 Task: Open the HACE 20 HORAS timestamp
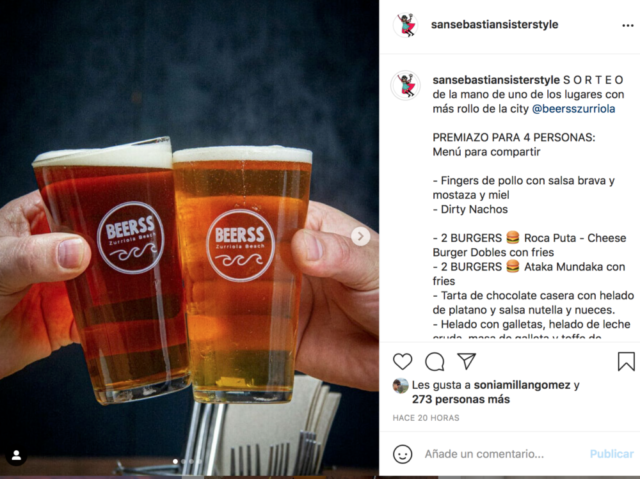coord(426,418)
